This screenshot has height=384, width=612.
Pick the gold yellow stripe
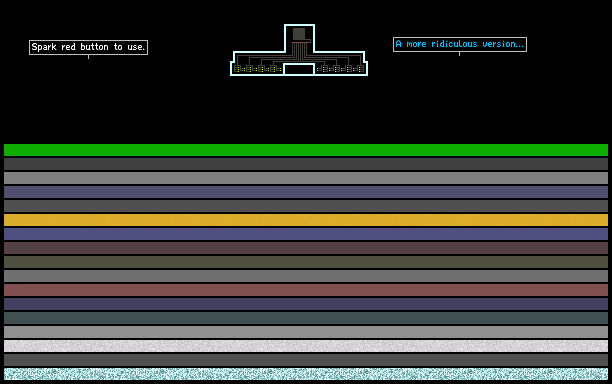pyautogui.click(x=306, y=220)
